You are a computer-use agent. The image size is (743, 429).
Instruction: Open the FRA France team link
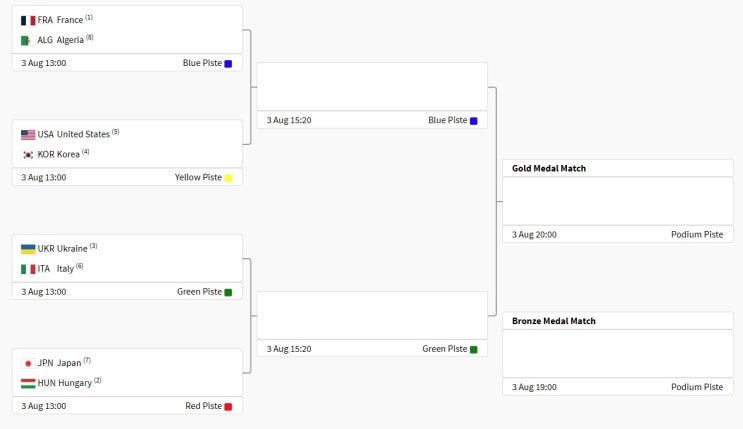click(x=60, y=20)
